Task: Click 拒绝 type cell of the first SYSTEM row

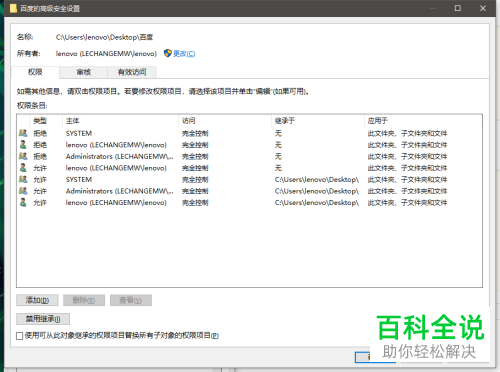Action: [x=40, y=133]
